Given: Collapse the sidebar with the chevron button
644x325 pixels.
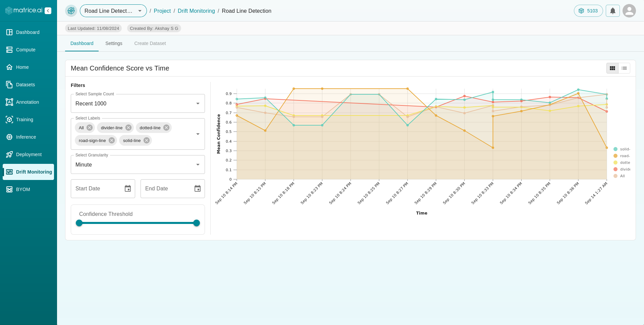Looking at the screenshot, I should pos(48,11).
